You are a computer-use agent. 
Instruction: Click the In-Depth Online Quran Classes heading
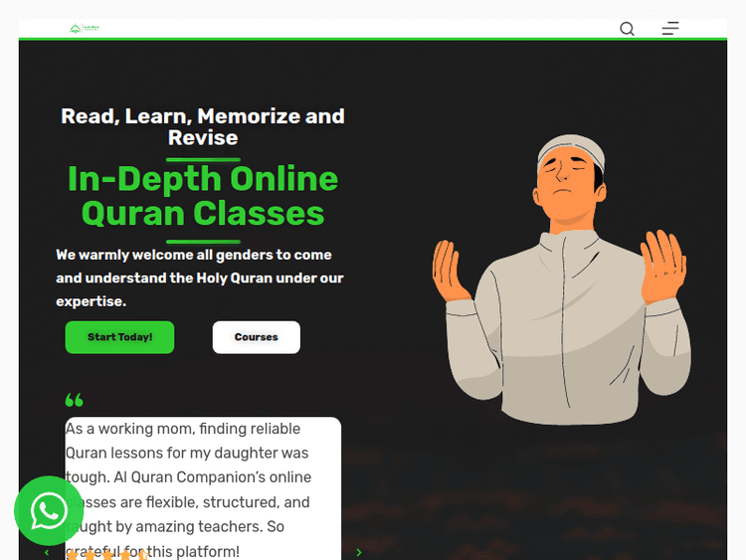pos(203,196)
